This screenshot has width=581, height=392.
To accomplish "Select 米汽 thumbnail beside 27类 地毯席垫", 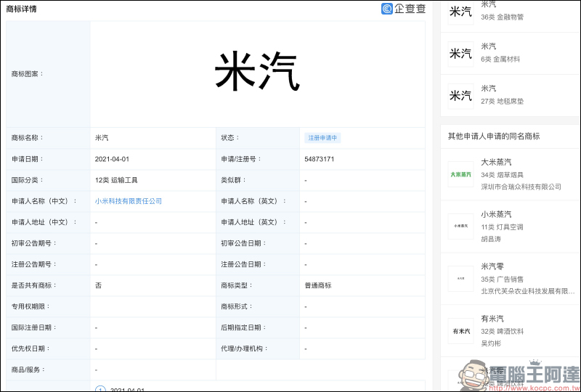I will click(460, 96).
